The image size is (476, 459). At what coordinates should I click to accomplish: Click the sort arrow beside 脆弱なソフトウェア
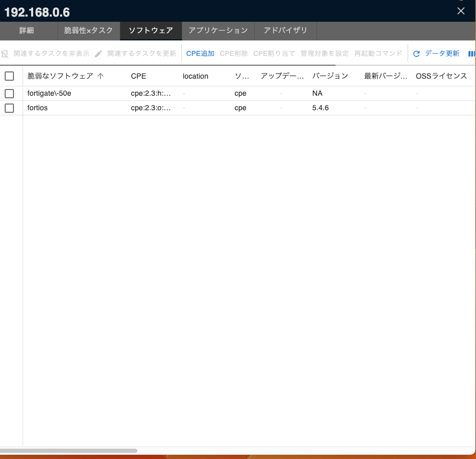(100, 76)
